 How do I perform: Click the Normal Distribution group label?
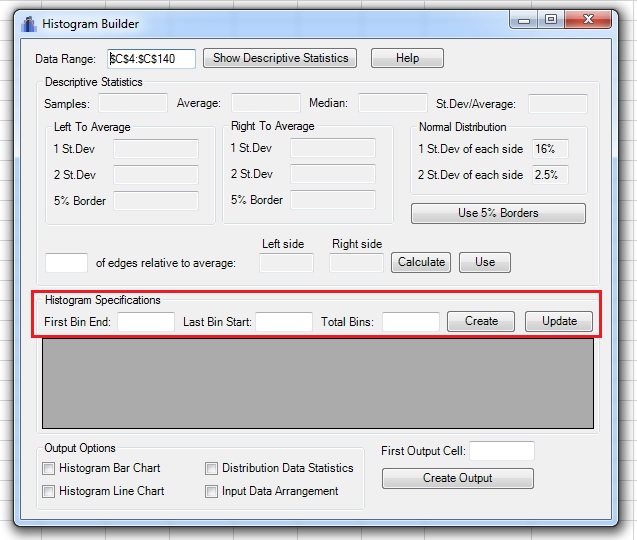[x=463, y=127]
